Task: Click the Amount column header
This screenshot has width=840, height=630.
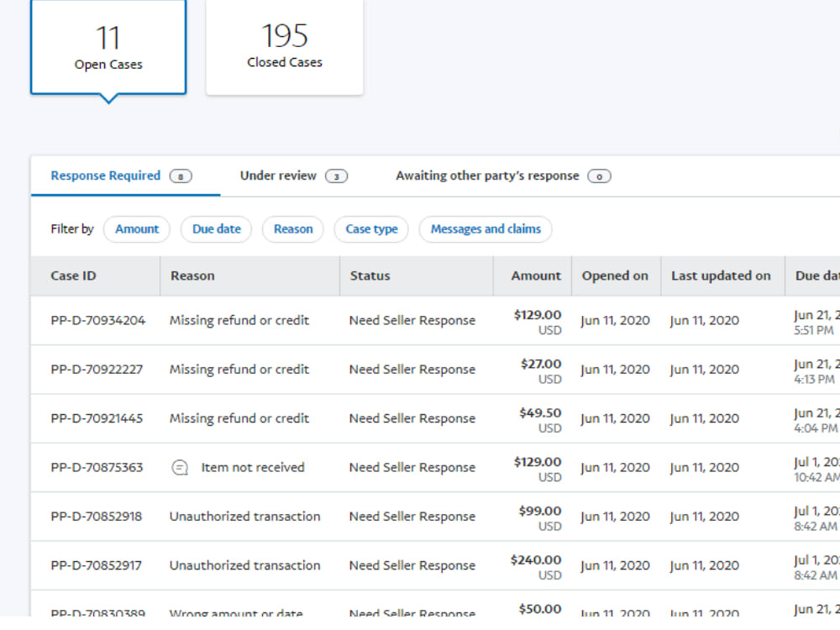Action: (x=536, y=276)
